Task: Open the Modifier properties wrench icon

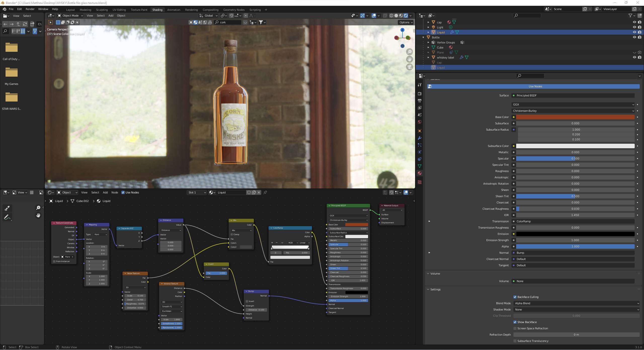Action: click(x=419, y=138)
